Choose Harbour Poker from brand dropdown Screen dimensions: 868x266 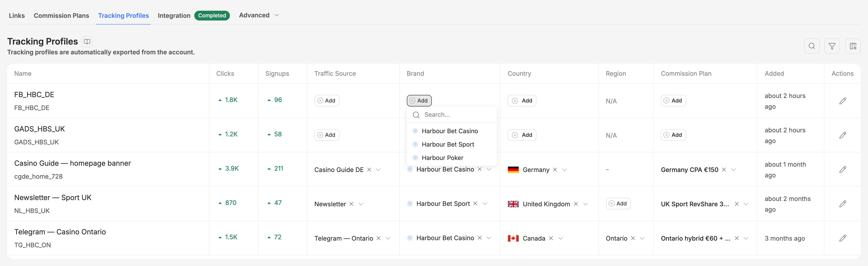[x=452, y=158]
